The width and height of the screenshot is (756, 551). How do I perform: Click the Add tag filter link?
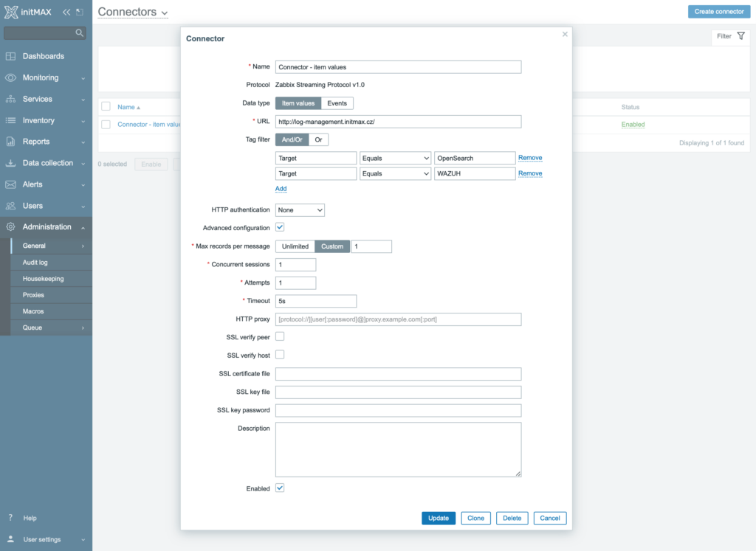[281, 188]
